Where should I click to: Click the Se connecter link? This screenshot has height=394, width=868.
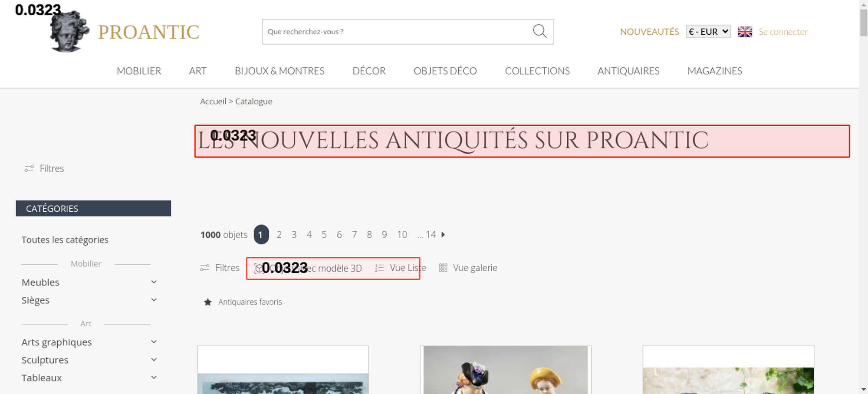point(783,32)
